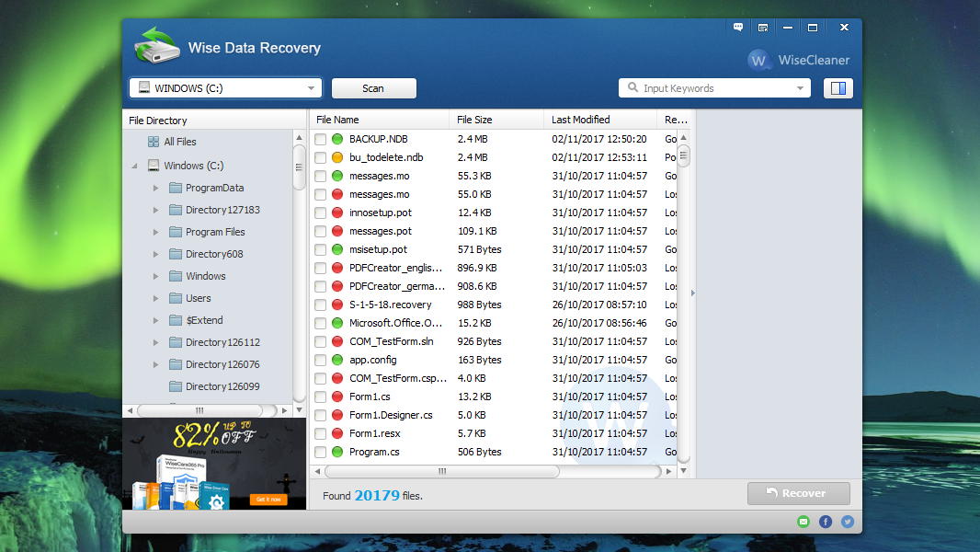Click green status dot for msisetup.pot

337,249
